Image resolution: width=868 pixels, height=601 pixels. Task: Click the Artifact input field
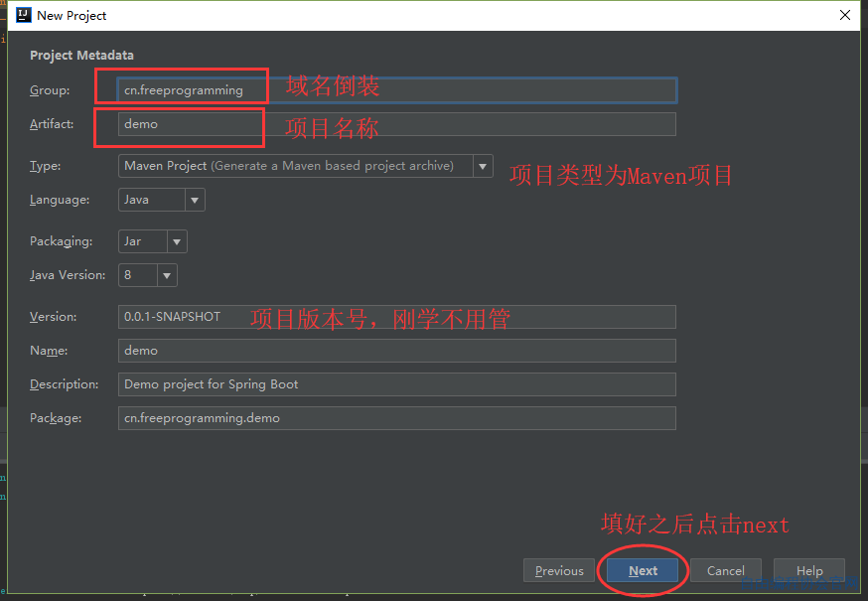point(397,124)
